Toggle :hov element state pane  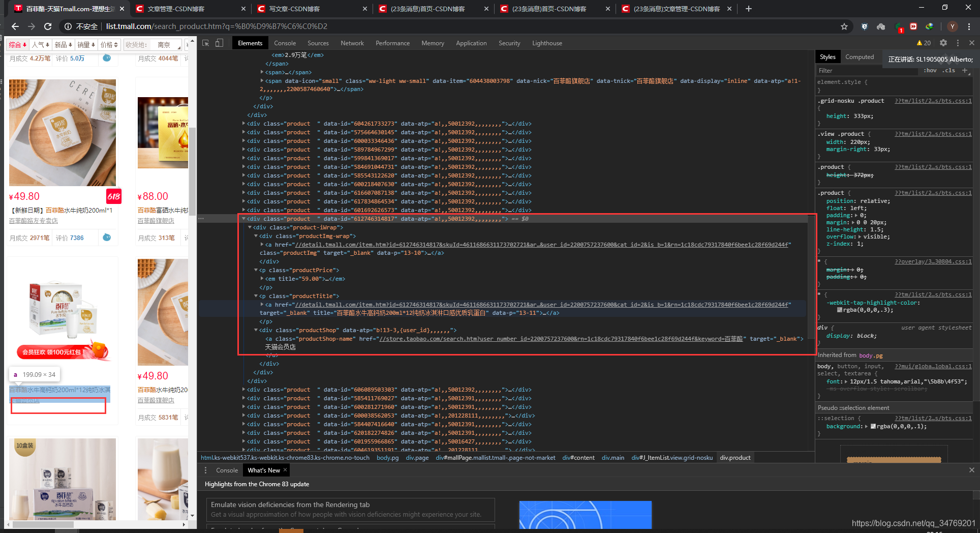pyautogui.click(x=930, y=70)
